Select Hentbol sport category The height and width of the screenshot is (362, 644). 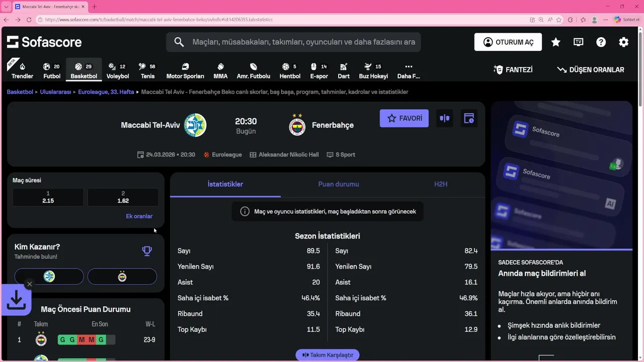tap(290, 71)
